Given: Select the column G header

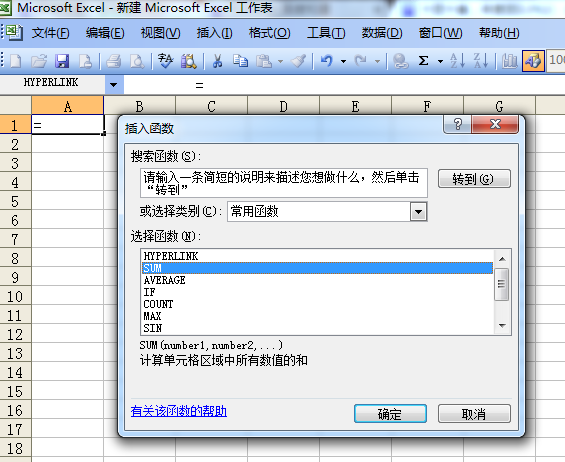Looking at the screenshot, I should tap(499, 106).
